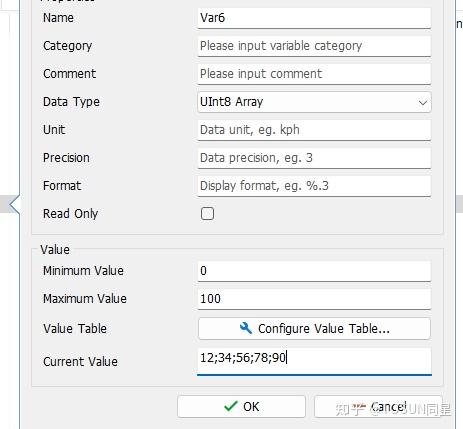Click the Current Value field

(x=314, y=361)
